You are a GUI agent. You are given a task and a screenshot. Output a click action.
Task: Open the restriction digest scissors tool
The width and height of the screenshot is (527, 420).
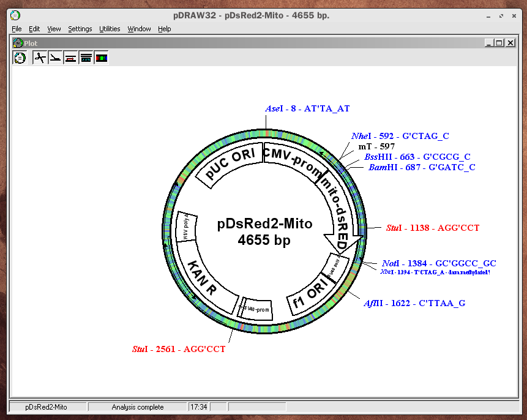[x=39, y=57]
